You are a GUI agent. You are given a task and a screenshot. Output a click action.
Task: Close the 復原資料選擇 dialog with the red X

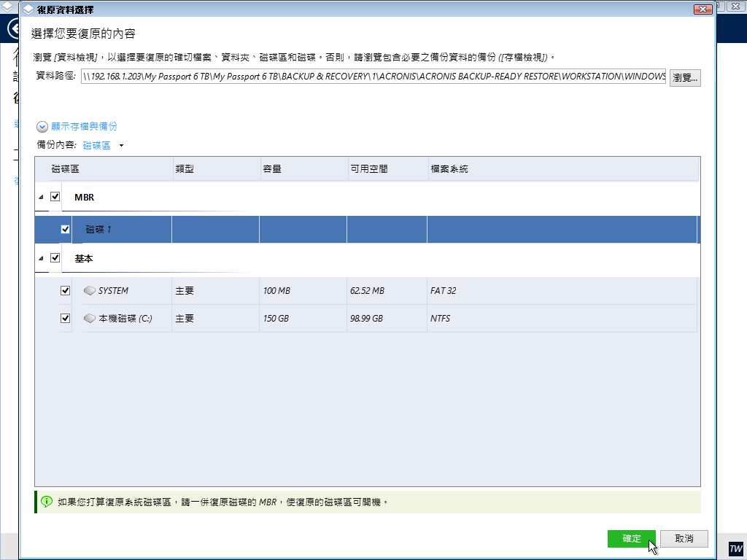tap(703, 9)
